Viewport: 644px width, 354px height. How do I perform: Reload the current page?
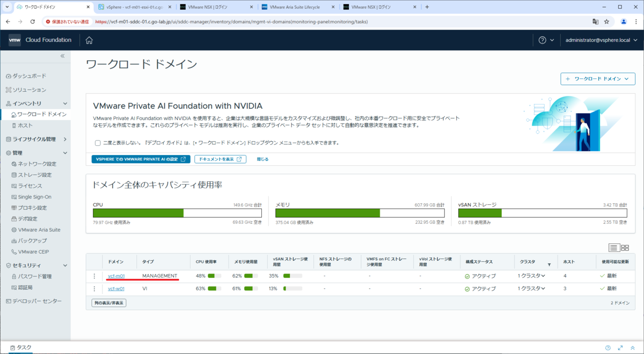(33, 22)
